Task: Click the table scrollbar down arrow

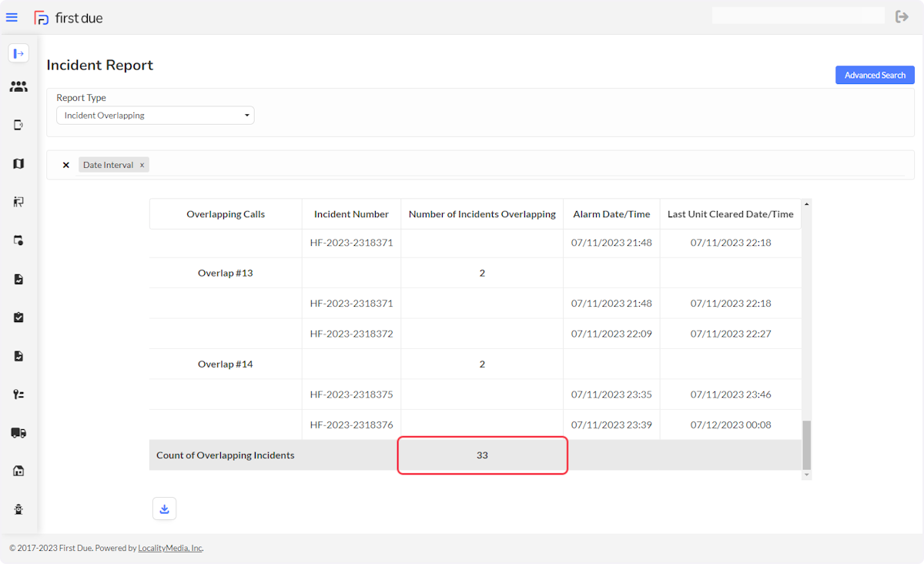Action: (807, 475)
